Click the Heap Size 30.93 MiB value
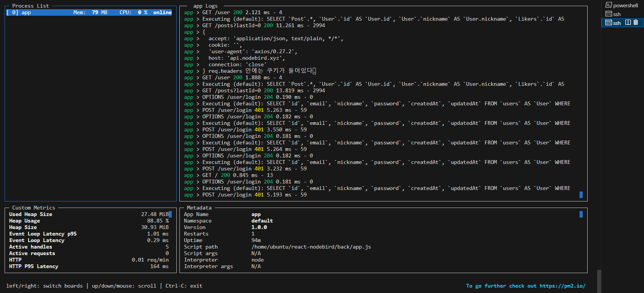Screen dimensions: 644x293 pyautogui.click(x=155, y=228)
